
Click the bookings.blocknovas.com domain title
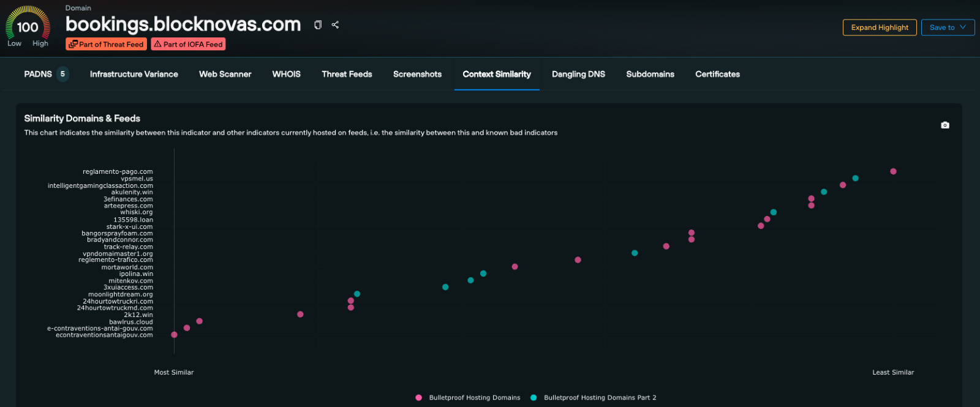coord(183,24)
